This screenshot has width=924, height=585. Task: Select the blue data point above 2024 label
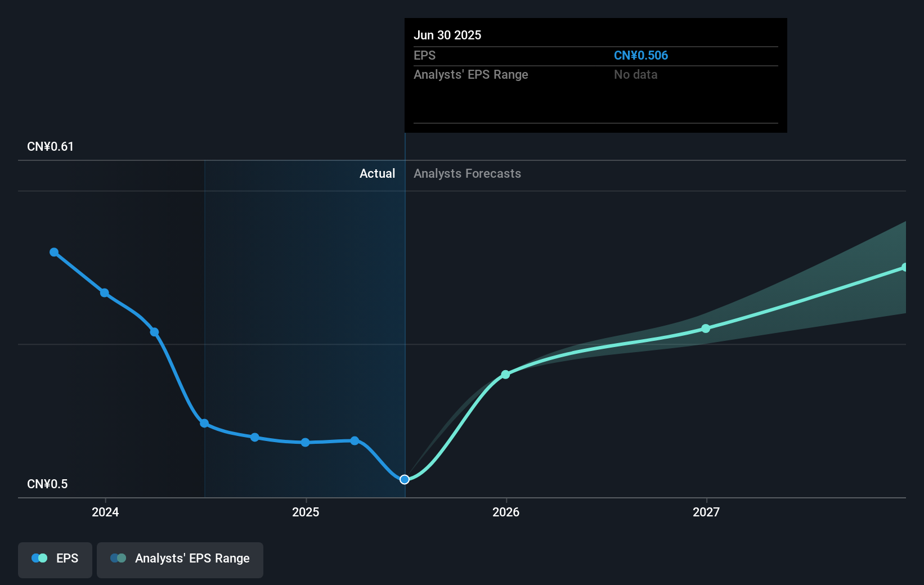[x=105, y=293]
